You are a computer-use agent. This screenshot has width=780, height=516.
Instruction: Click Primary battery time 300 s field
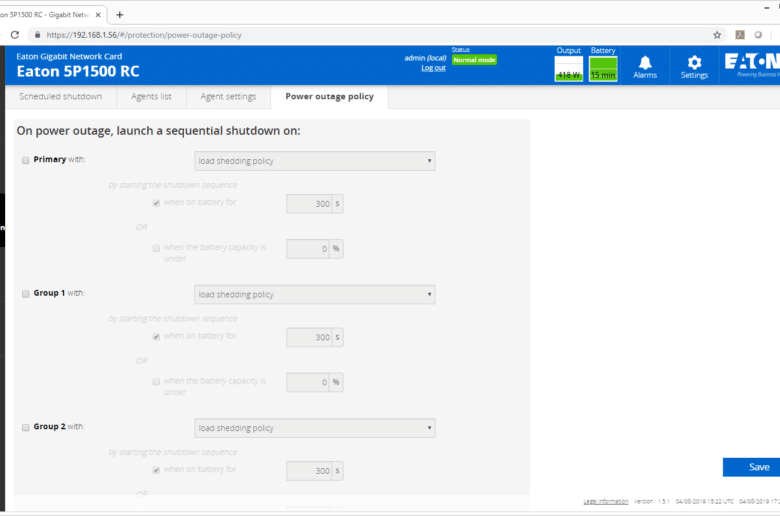click(x=308, y=204)
